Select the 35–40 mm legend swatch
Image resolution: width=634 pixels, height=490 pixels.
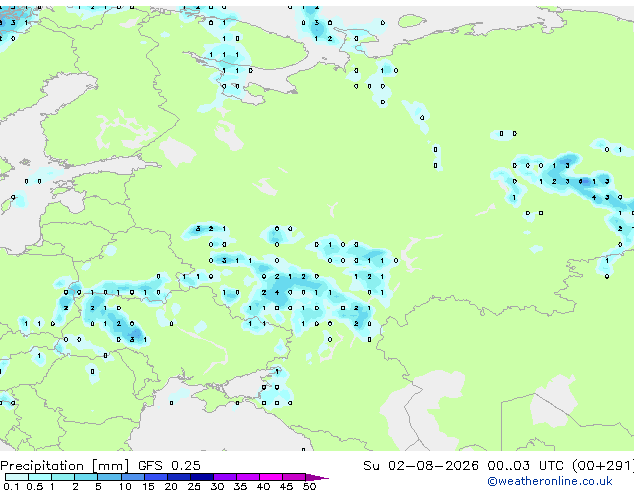click(x=248, y=477)
